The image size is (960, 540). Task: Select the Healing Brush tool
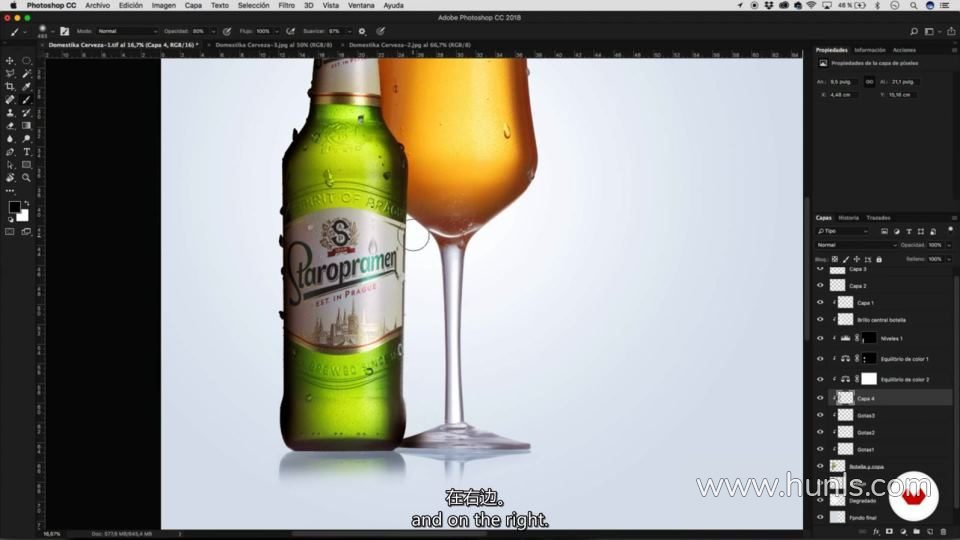(10, 99)
